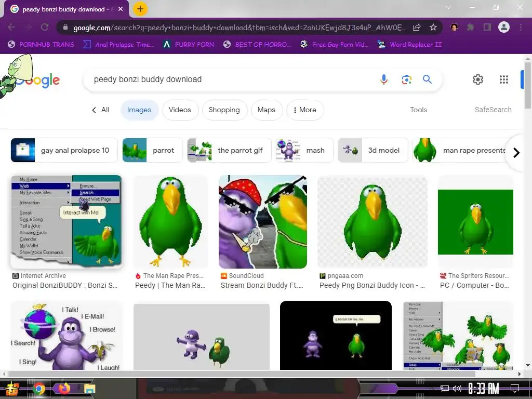Viewport: 532px width, 399px height.
Task: Open the Chrome three-dot menu
Action: (x=521, y=27)
